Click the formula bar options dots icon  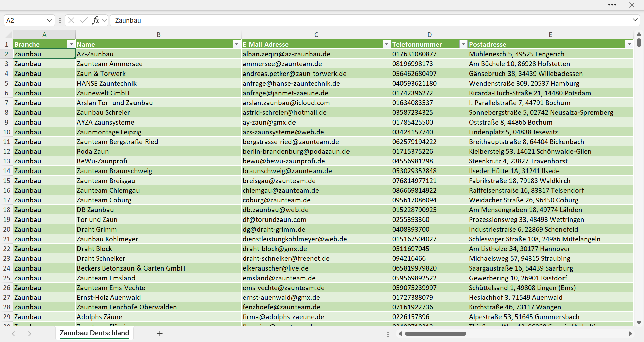(60, 20)
